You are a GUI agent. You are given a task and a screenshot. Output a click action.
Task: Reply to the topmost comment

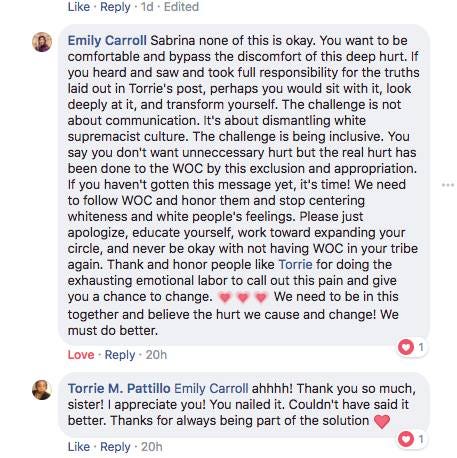pos(115,7)
